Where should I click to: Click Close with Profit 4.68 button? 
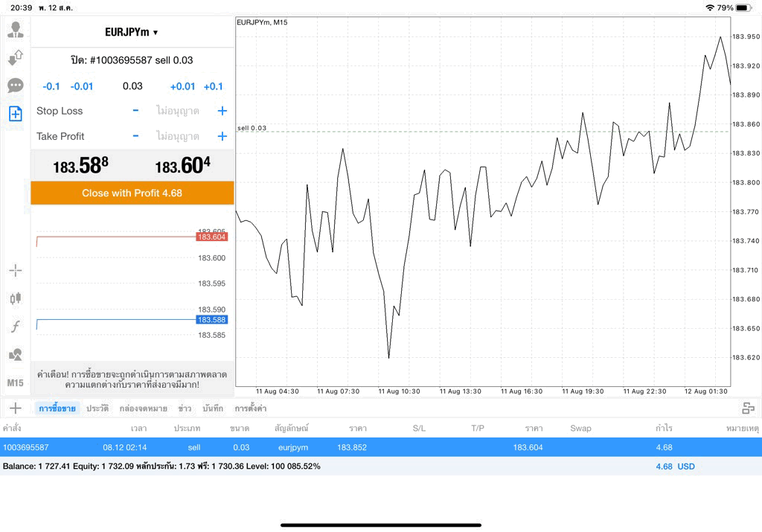tap(132, 193)
